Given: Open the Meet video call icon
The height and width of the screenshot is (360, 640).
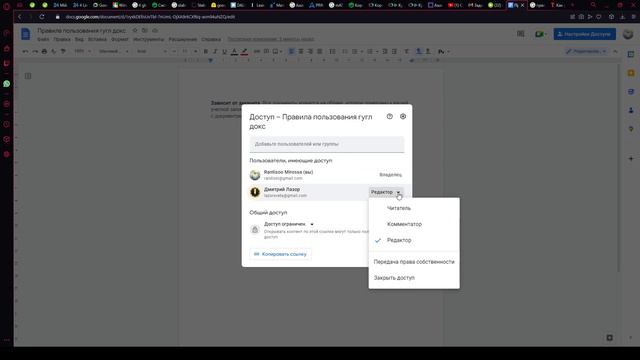Looking at the screenshot, I should pos(540,34).
